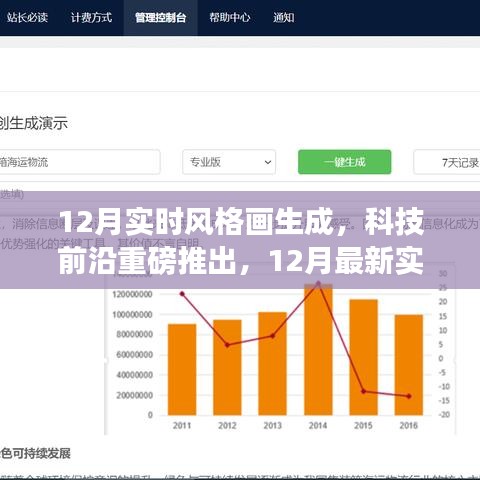The width and height of the screenshot is (480, 480).
Task: Select the 管理控制台 tab
Action: coord(161,17)
